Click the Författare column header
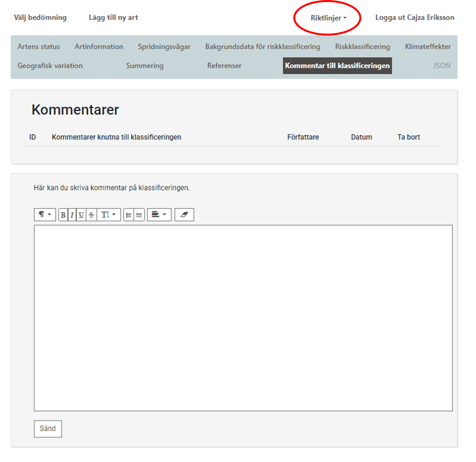476x462 pixels. [303, 137]
